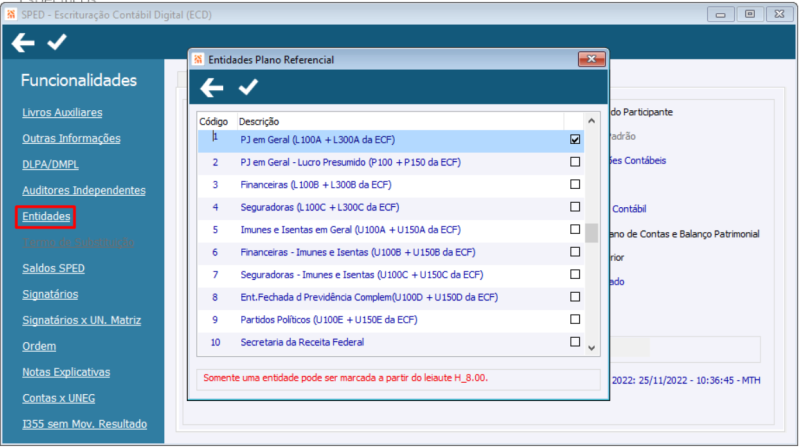
Task: Open Livros Auxiliares link
Action: click(62, 112)
